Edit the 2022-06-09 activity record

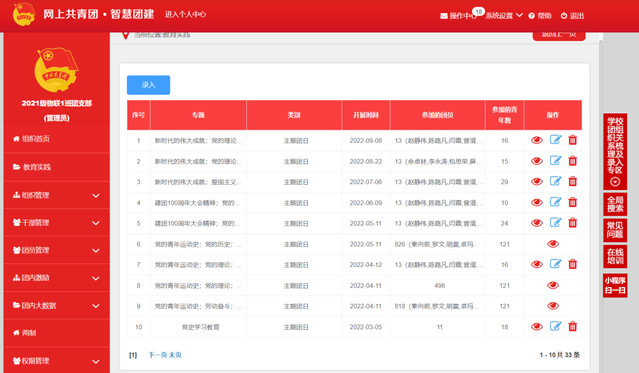point(555,202)
